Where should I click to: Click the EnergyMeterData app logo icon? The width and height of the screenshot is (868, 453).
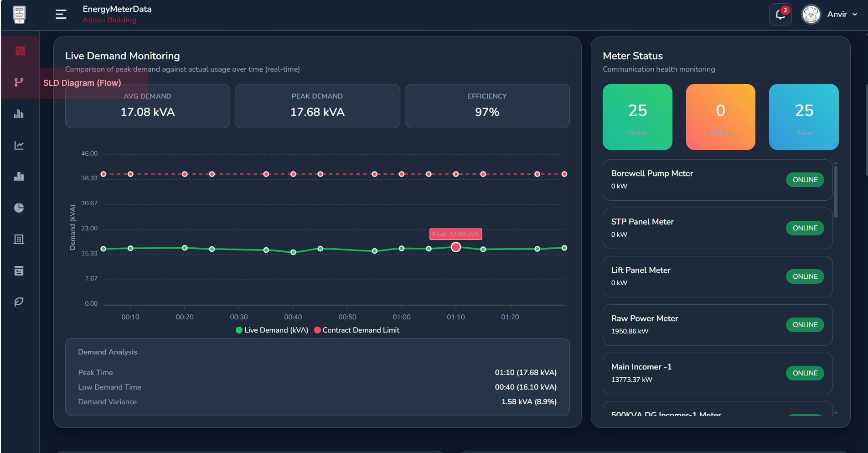point(19,14)
